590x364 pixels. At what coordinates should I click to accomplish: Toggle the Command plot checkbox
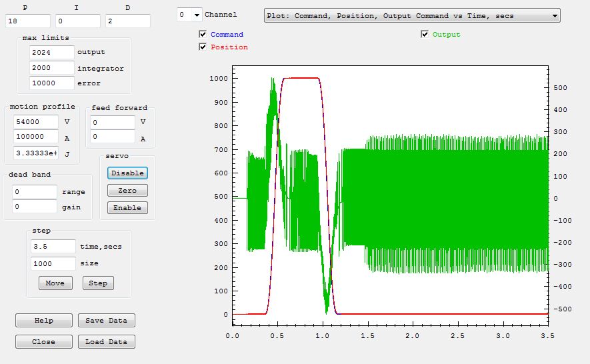coord(203,34)
